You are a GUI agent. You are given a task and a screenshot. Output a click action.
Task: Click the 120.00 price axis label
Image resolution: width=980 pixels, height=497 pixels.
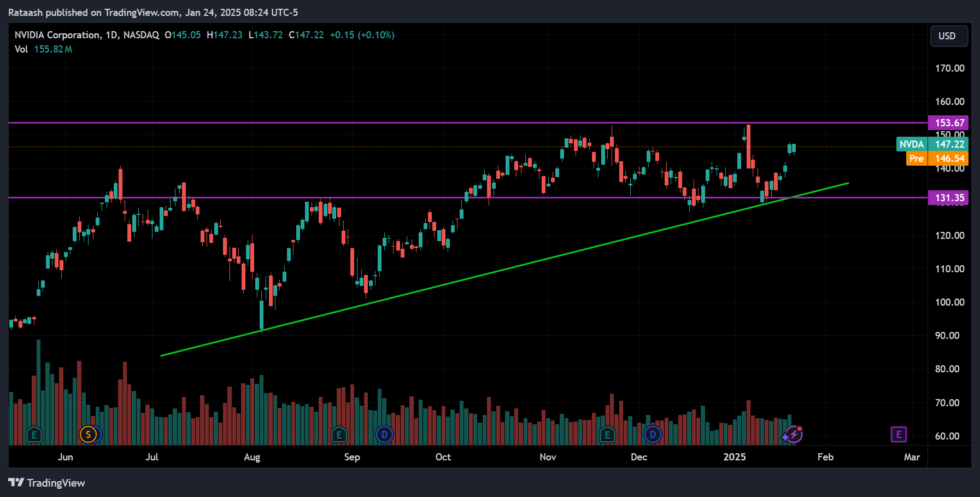pyautogui.click(x=949, y=236)
